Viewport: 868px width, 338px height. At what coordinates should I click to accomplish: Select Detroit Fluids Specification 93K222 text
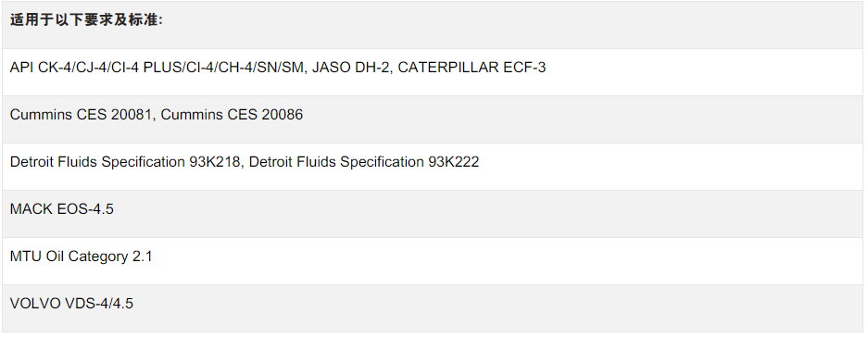click(x=364, y=162)
